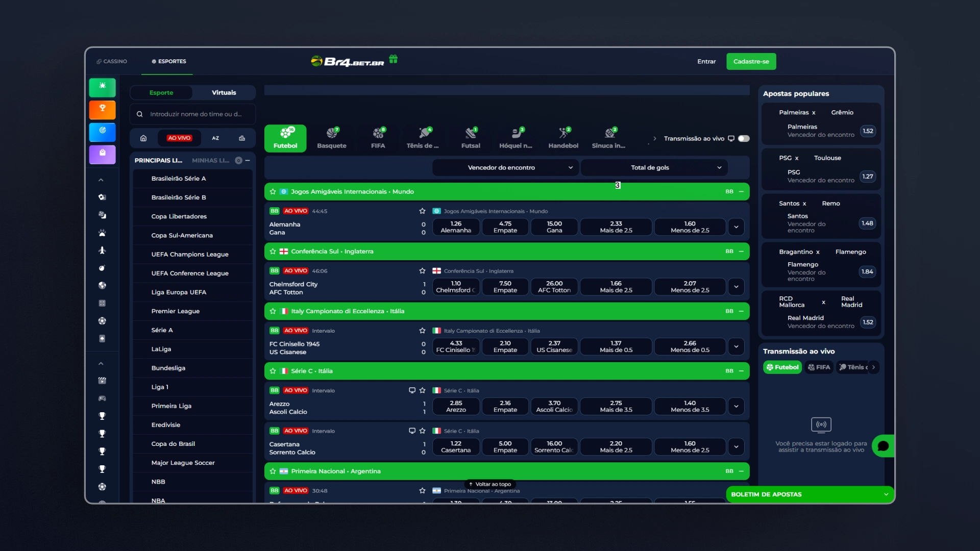Image resolution: width=980 pixels, height=551 pixels.
Task: Click the home icon in sidebar filter
Action: point(143,138)
